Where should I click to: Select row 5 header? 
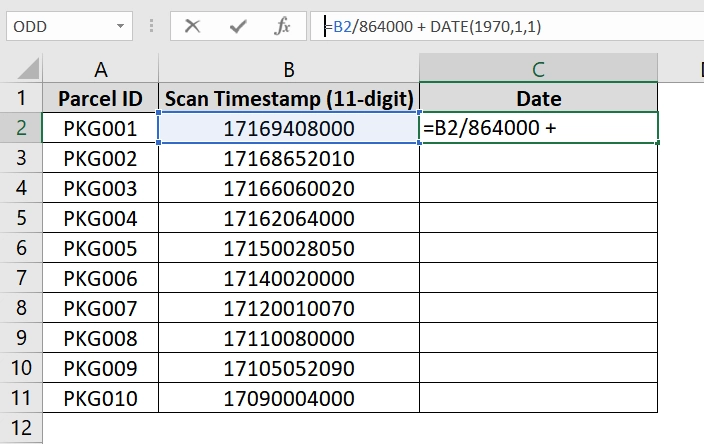coord(21,218)
